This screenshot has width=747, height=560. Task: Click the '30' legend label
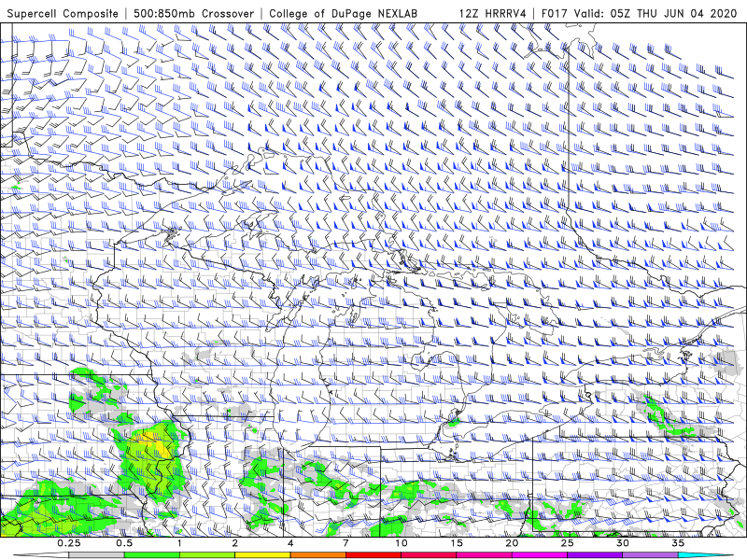(x=623, y=543)
